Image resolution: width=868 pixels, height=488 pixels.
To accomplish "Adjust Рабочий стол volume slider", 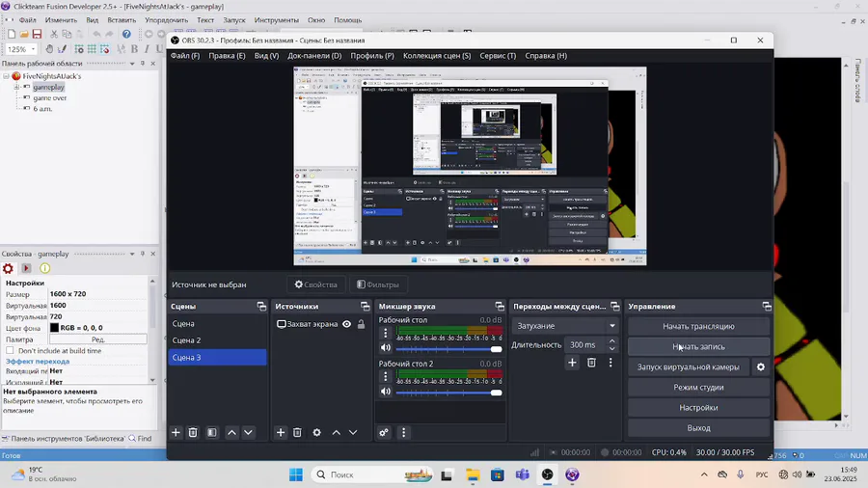I will [x=448, y=349].
